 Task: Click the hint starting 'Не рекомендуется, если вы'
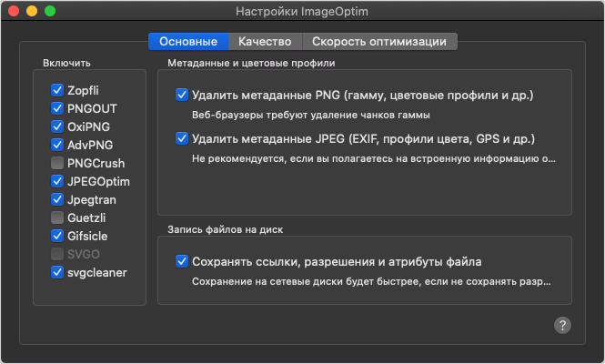click(374, 158)
